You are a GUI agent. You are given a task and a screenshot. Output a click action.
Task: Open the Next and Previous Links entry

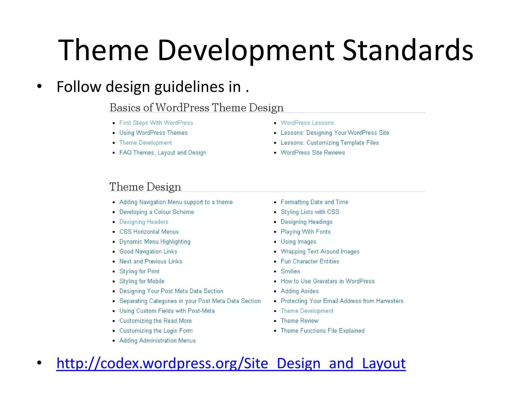pos(151,261)
